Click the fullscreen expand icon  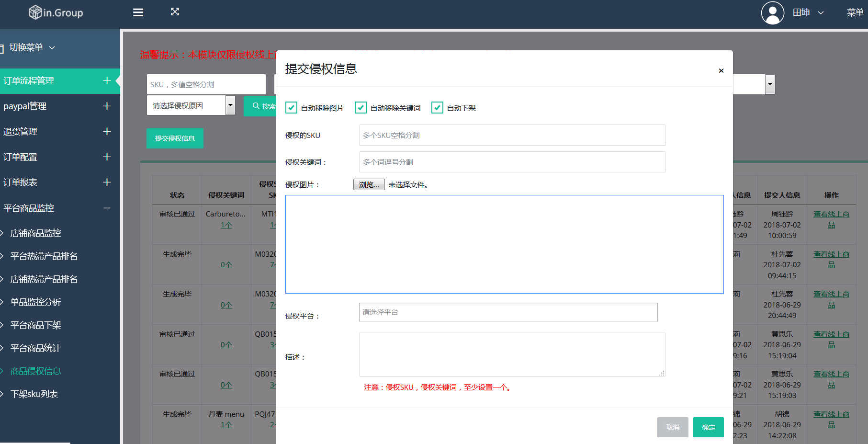click(x=175, y=12)
